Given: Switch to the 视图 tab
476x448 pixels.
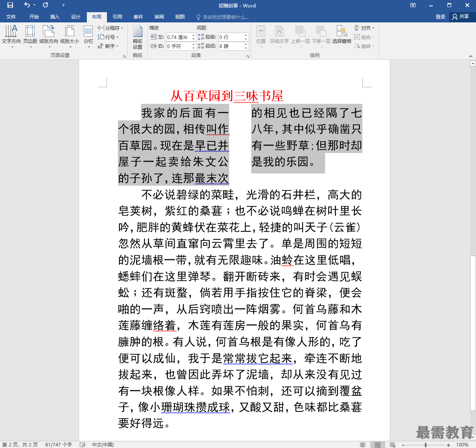Looking at the screenshot, I should 180,17.
